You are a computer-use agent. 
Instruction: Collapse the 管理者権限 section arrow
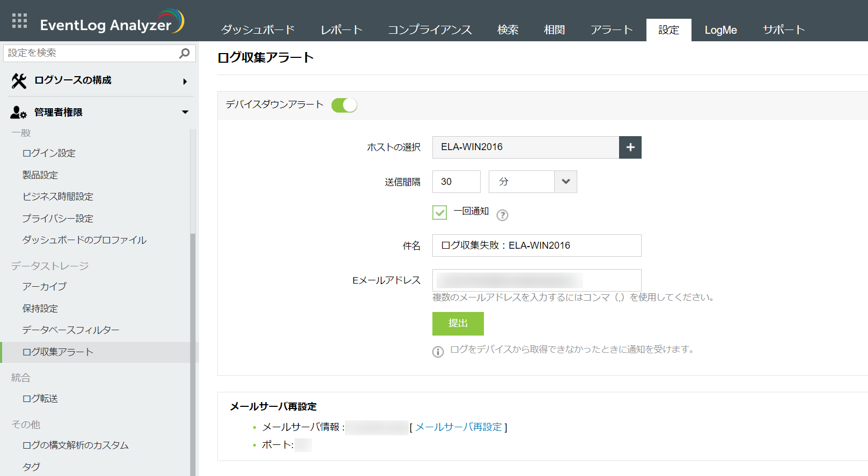click(185, 112)
